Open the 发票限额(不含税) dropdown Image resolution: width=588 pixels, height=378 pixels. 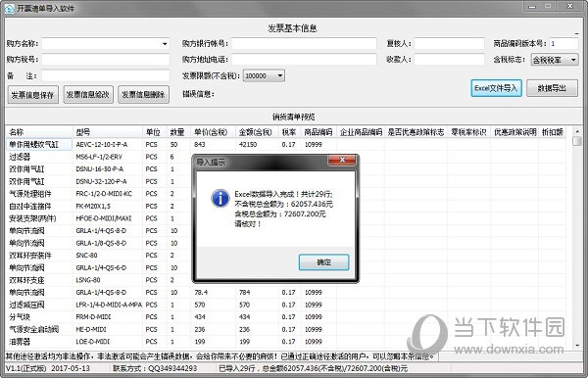click(279, 76)
